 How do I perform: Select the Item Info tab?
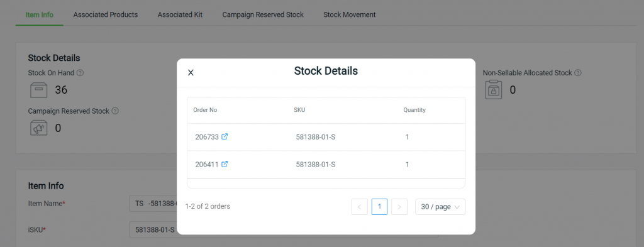40,15
